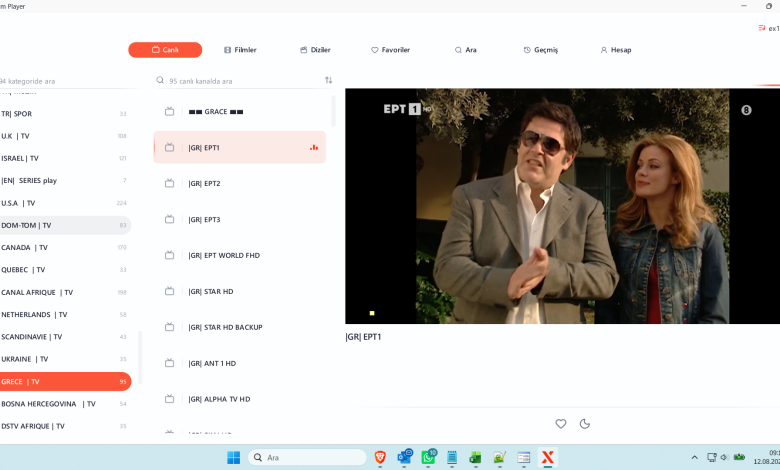Select the UKRAINE | TV category

click(x=65, y=359)
